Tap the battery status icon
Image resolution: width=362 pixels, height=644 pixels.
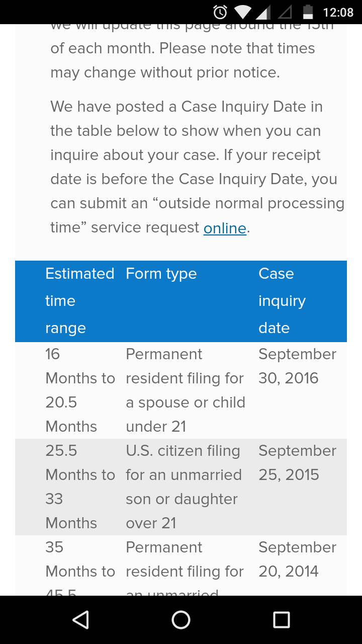308,12
